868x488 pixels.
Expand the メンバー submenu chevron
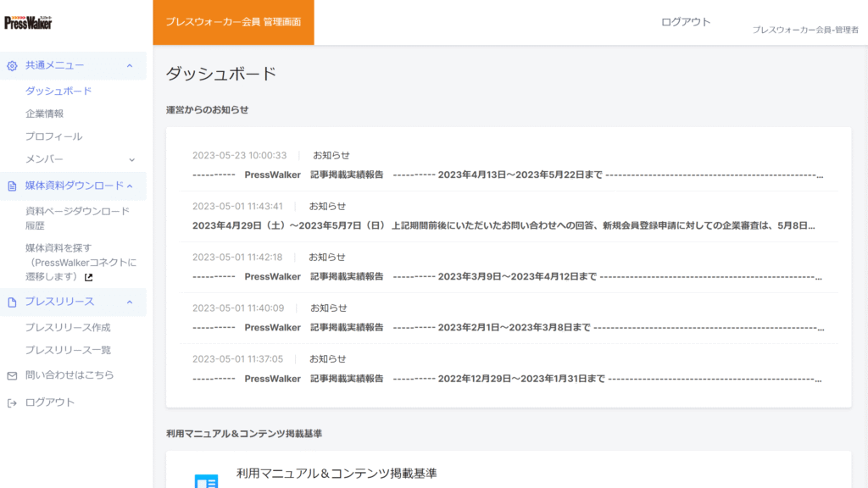pos(132,159)
